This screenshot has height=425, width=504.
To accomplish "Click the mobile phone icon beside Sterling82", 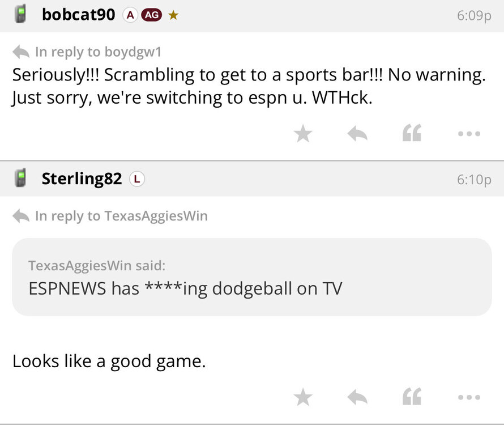I will [x=21, y=178].
